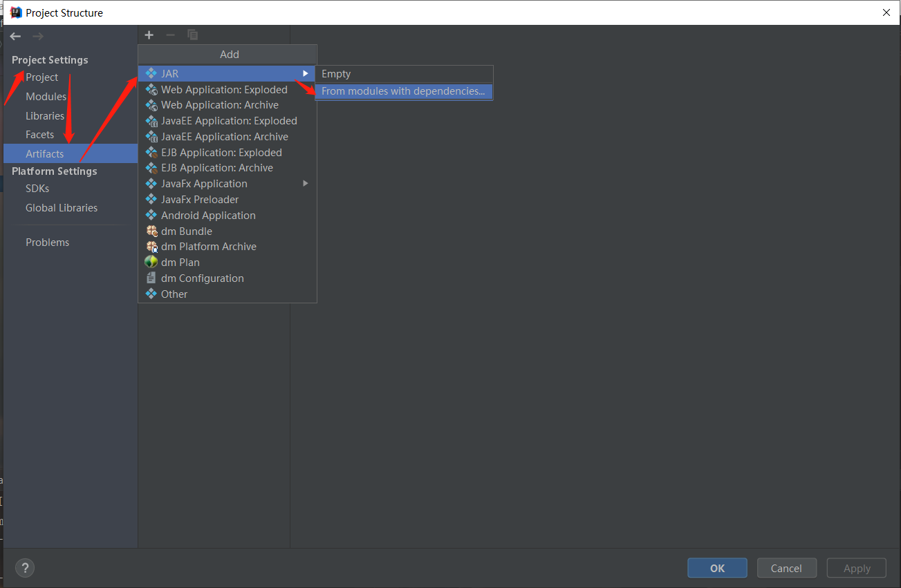Click the Other artifact type icon
This screenshot has height=588, width=901.
[151, 294]
